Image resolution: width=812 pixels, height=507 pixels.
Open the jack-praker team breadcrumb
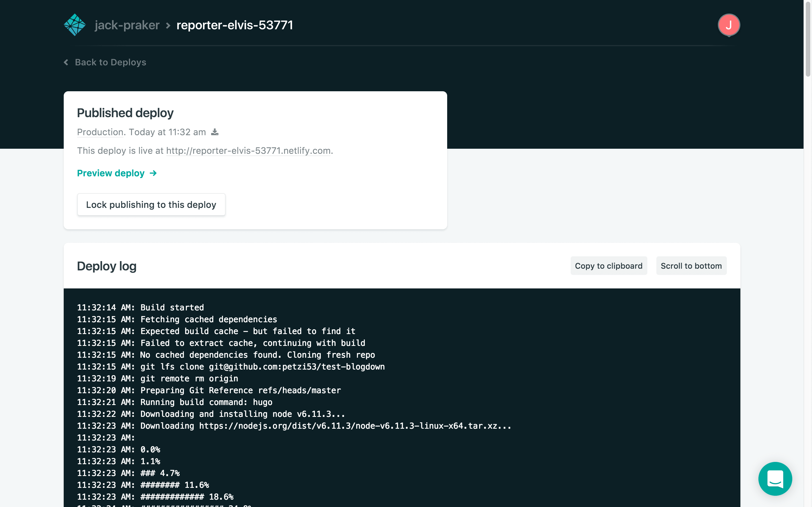[127, 25]
